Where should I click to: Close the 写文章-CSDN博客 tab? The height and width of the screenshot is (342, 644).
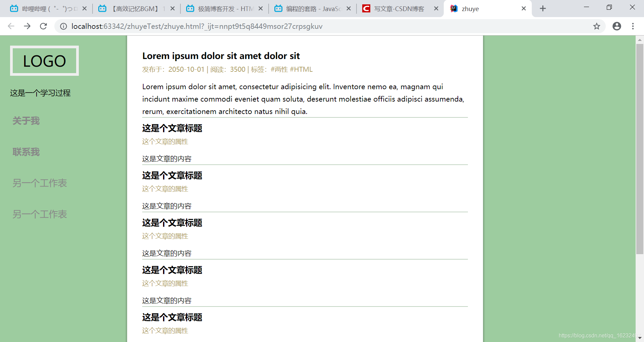pos(436,9)
